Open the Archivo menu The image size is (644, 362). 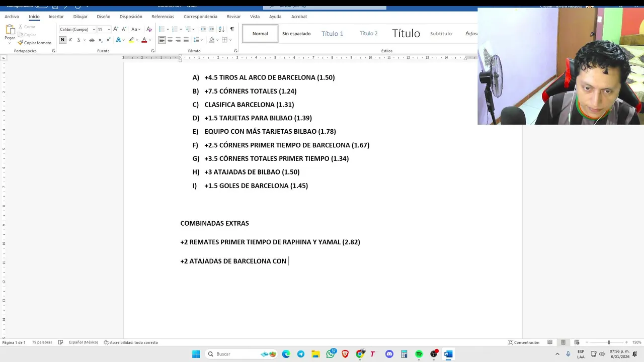pos(12,17)
